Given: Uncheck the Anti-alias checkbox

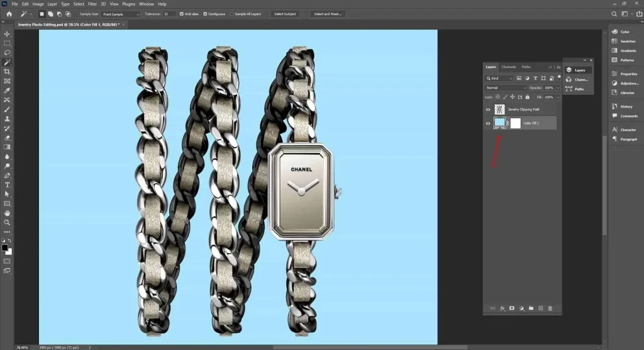Looking at the screenshot, I should [182, 14].
